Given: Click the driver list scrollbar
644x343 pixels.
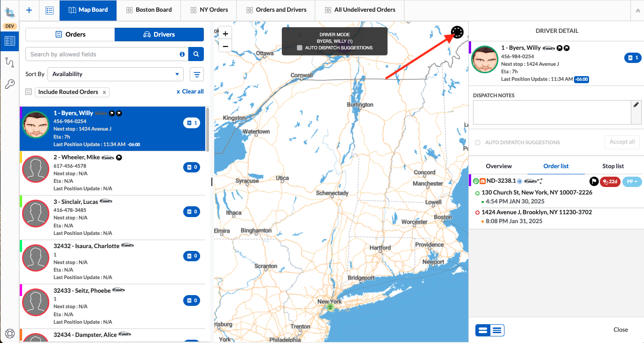Looking at the screenshot, I should [207, 129].
